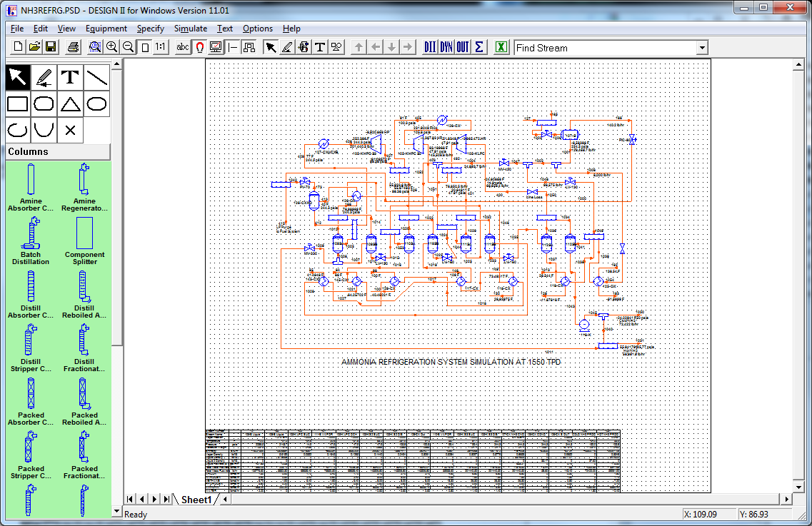Open the Help menu
This screenshot has height=526, width=812.
pyautogui.click(x=291, y=29)
